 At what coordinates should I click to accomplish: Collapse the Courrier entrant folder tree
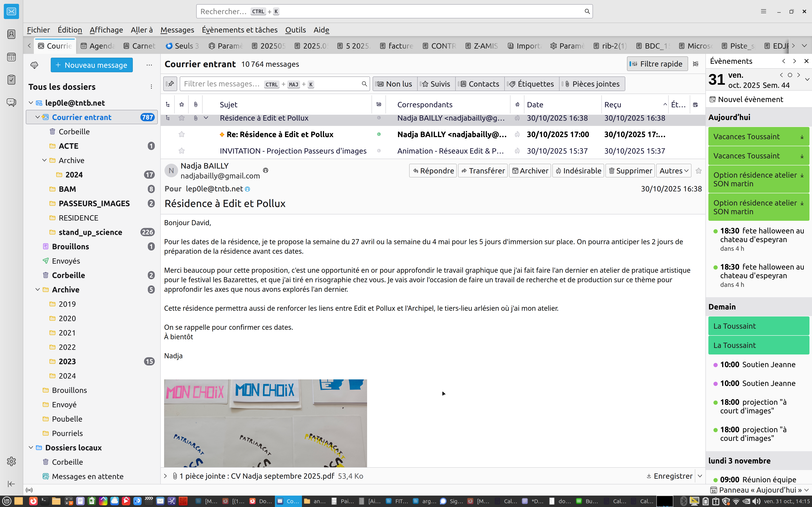tap(38, 117)
